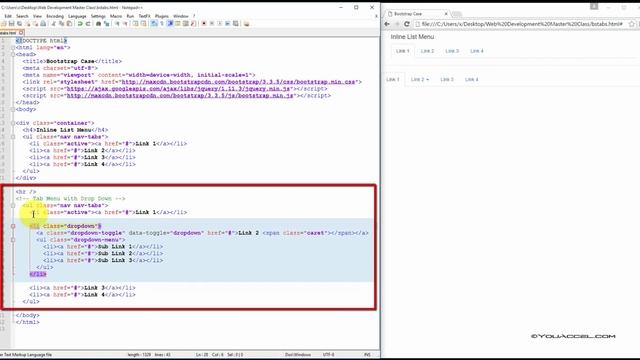The height and width of the screenshot is (360, 640).
Task: Open the Encoding menu
Action: point(55,16)
